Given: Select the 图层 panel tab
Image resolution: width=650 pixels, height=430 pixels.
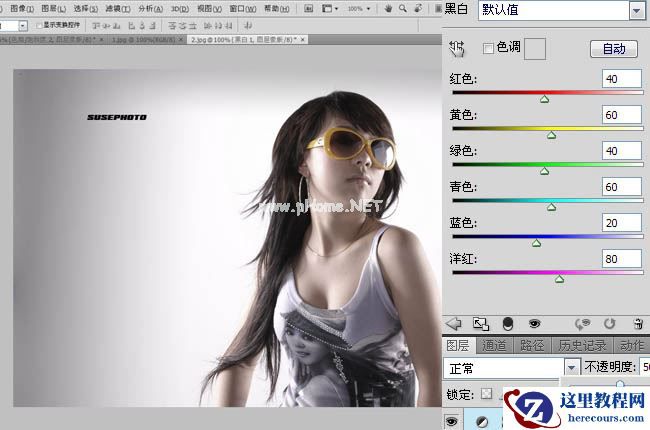Looking at the screenshot, I should pyautogui.click(x=458, y=345).
